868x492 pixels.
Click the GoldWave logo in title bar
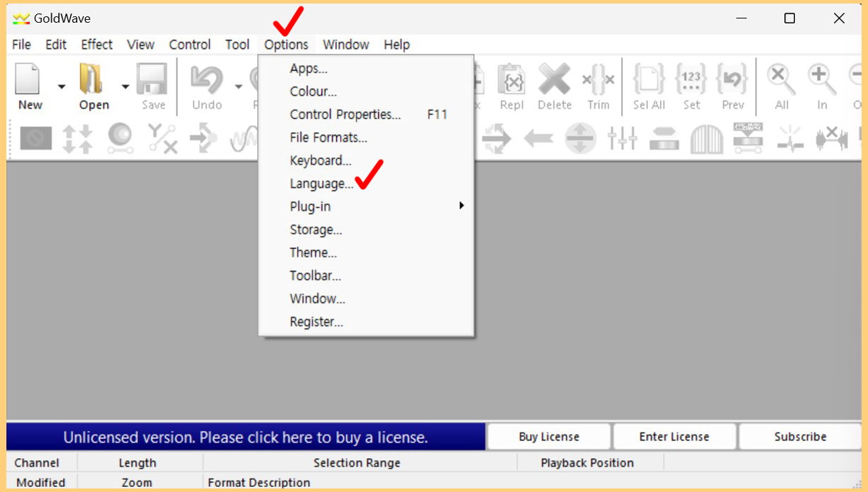(x=21, y=19)
